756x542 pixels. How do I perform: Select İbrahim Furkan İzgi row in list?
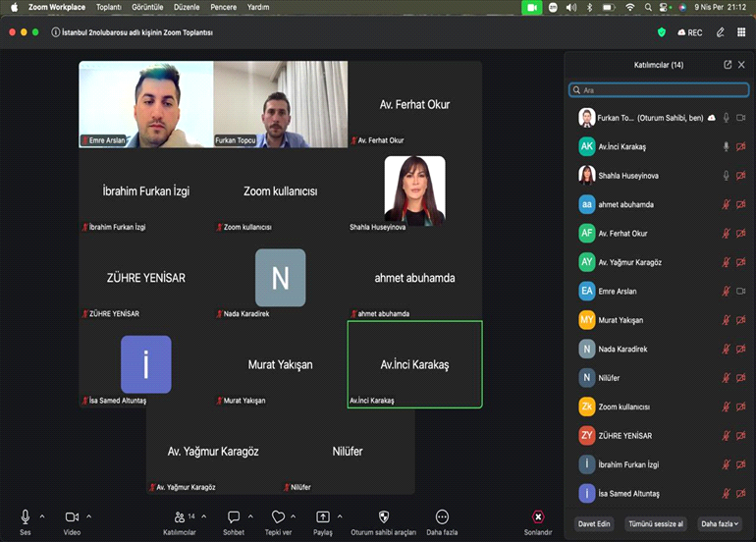(x=659, y=464)
